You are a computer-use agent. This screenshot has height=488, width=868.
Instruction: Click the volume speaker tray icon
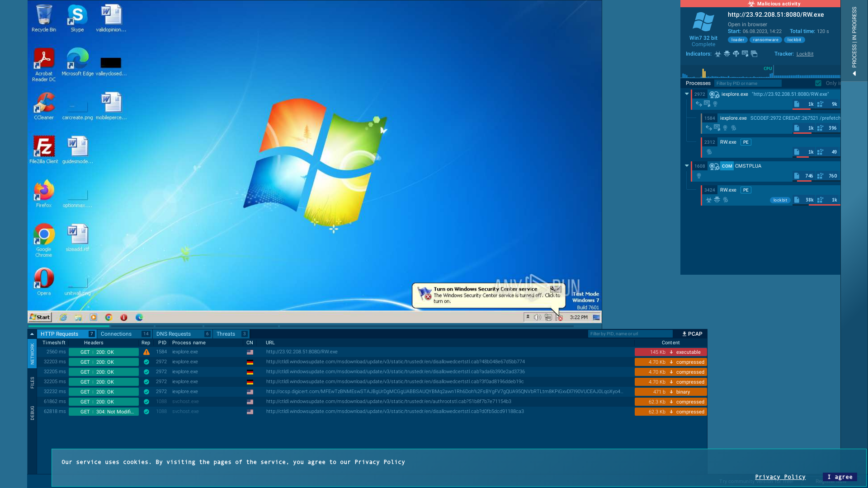(x=538, y=317)
